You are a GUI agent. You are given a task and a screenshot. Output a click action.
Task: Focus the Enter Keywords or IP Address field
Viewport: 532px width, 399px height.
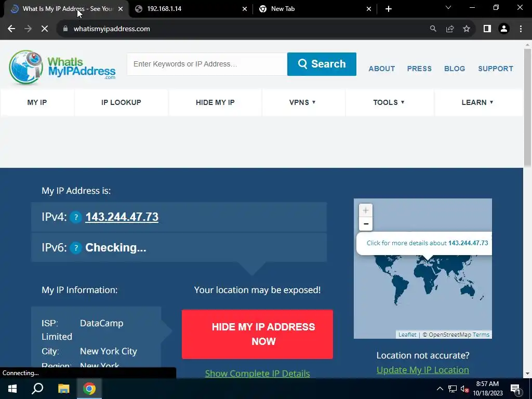[207, 64]
